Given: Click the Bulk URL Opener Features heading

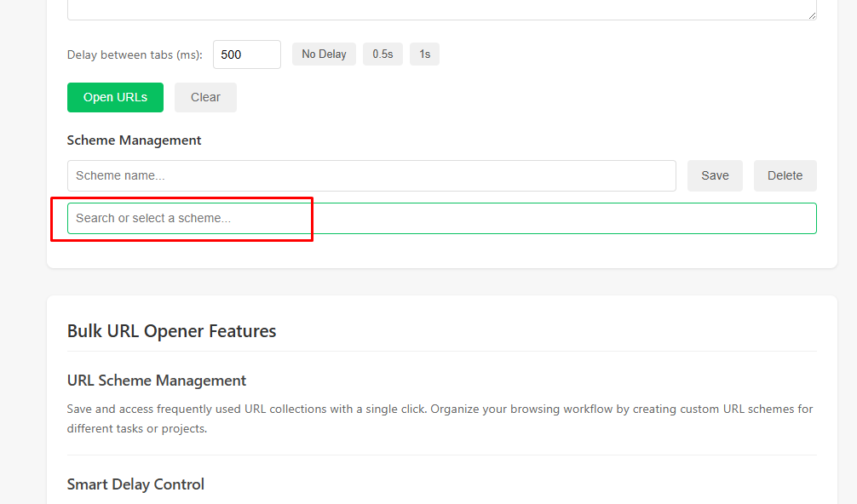Looking at the screenshot, I should (x=171, y=331).
